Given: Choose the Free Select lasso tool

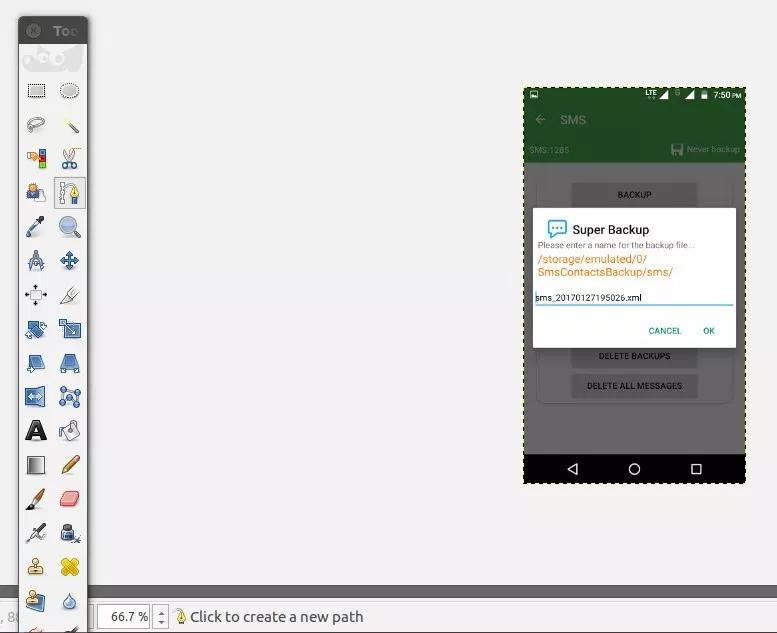Looking at the screenshot, I should pyautogui.click(x=36, y=125).
